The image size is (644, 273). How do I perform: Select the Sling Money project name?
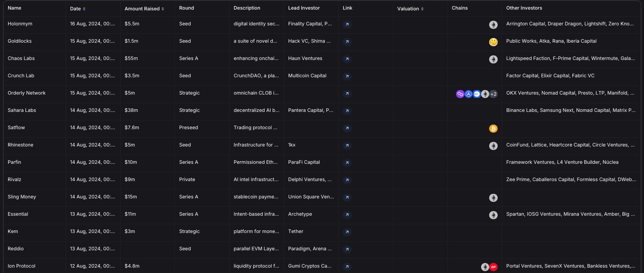pyautogui.click(x=22, y=197)
